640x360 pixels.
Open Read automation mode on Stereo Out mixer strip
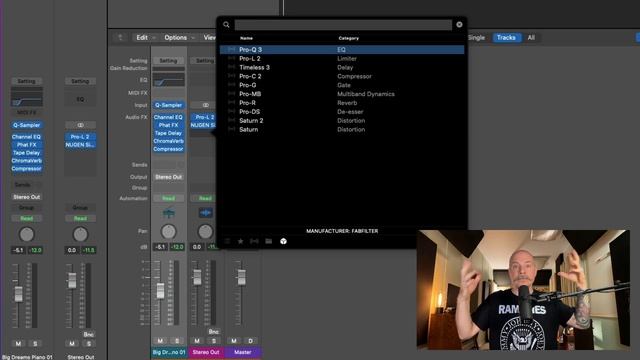coord(205,198)
